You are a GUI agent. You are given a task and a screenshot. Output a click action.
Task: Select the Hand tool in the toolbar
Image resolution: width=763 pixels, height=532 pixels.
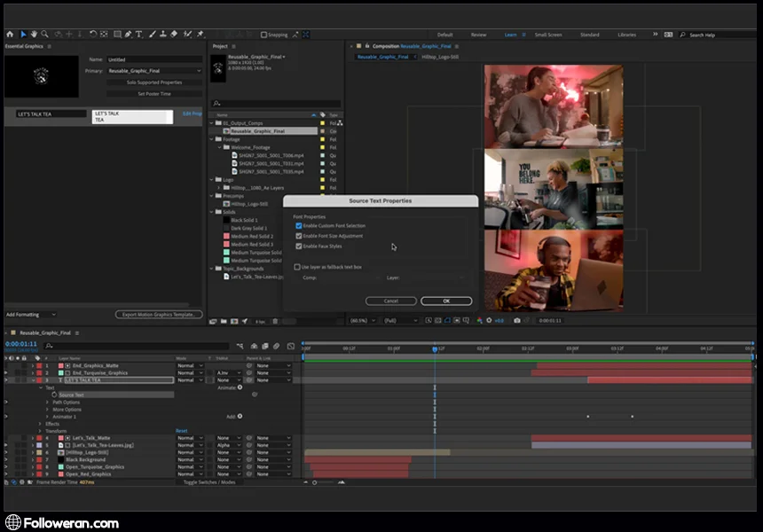click(x=33, y=35)
